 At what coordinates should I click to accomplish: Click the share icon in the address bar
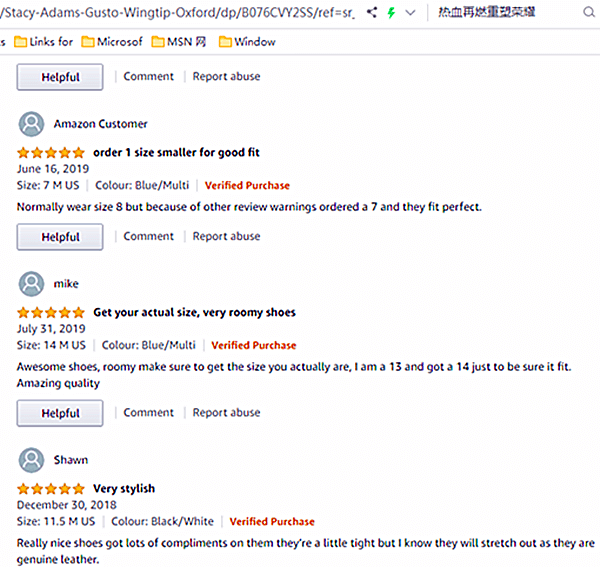372,13
